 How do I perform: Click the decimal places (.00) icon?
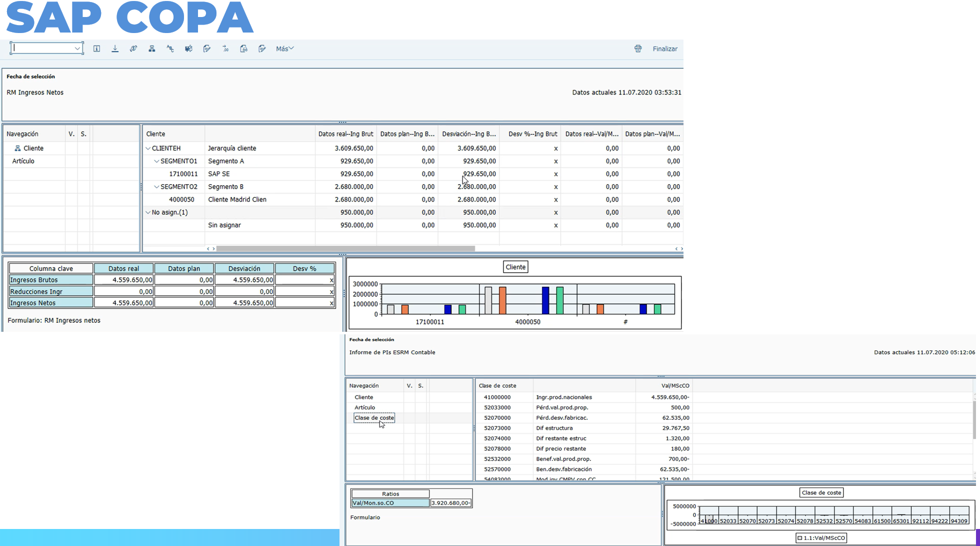pos(225,49)
